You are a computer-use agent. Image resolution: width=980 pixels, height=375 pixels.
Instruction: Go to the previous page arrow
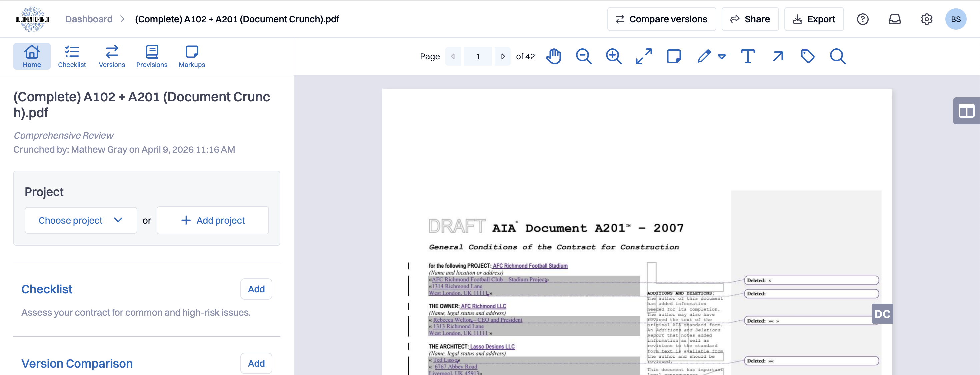coord(453,56)
